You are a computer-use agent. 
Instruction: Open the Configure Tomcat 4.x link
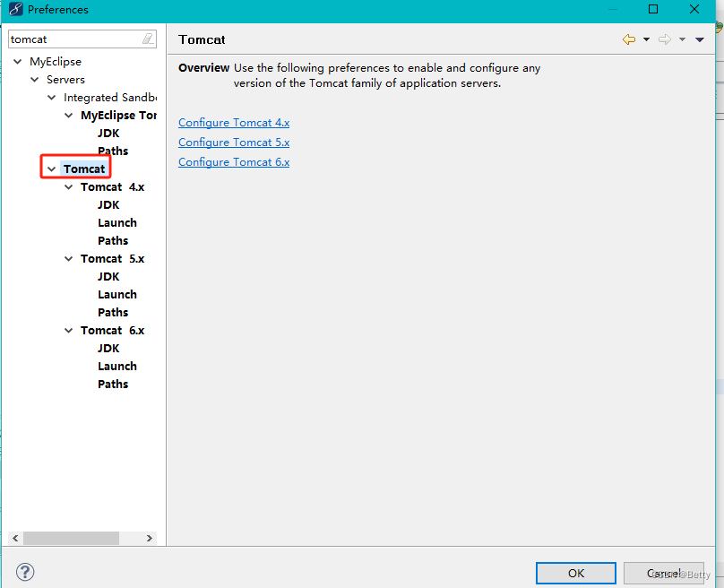pos(234,123)
